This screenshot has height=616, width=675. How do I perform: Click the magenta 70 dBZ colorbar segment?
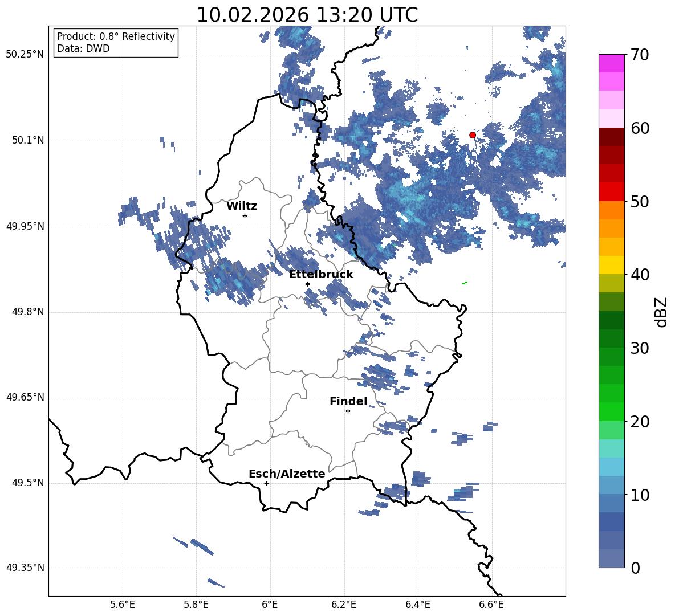coord(611,63)
